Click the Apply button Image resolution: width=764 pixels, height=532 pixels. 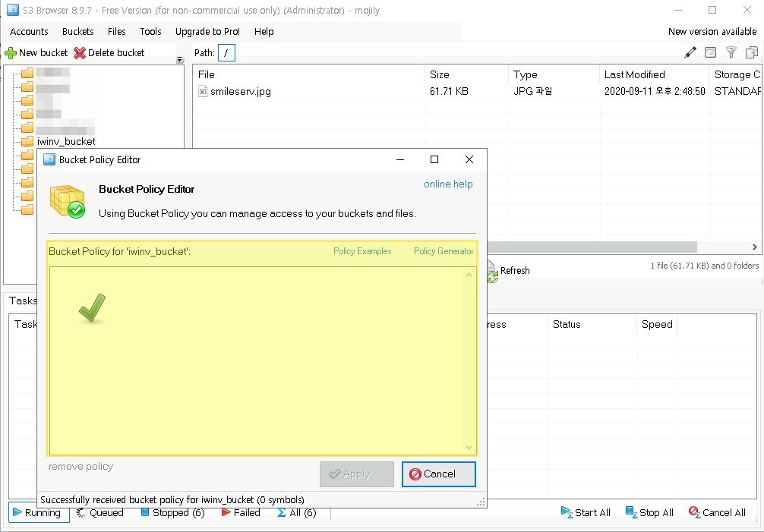(x=357, y=474)
